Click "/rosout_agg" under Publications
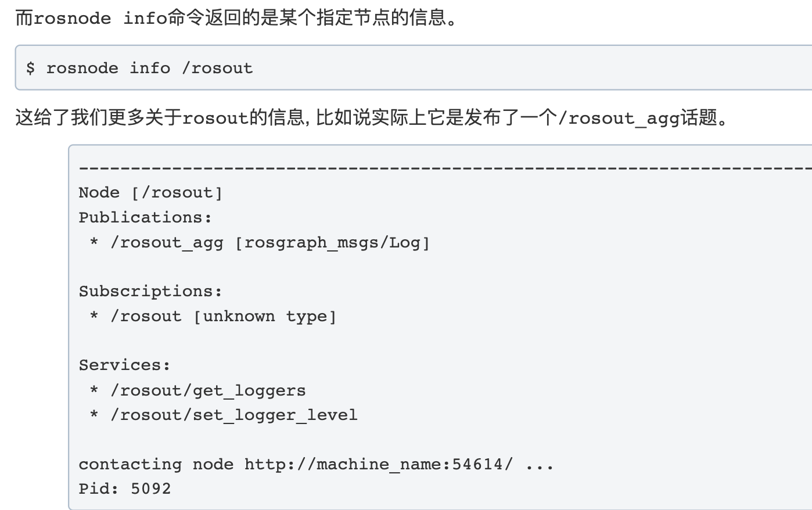 [167, 243]
